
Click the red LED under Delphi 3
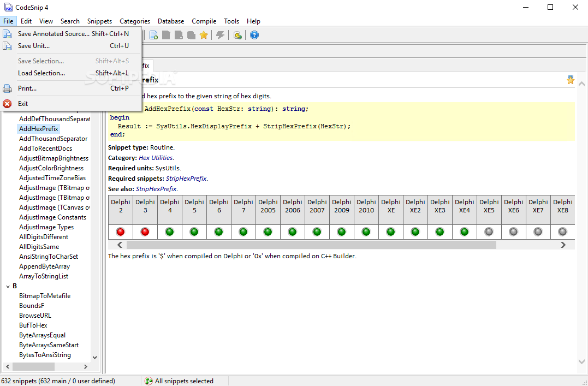click(145, 232)
